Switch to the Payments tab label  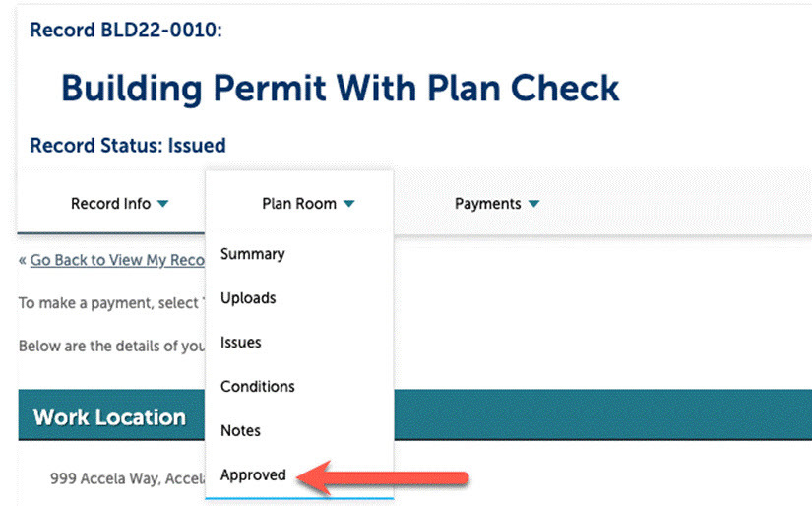coord(487,204)
